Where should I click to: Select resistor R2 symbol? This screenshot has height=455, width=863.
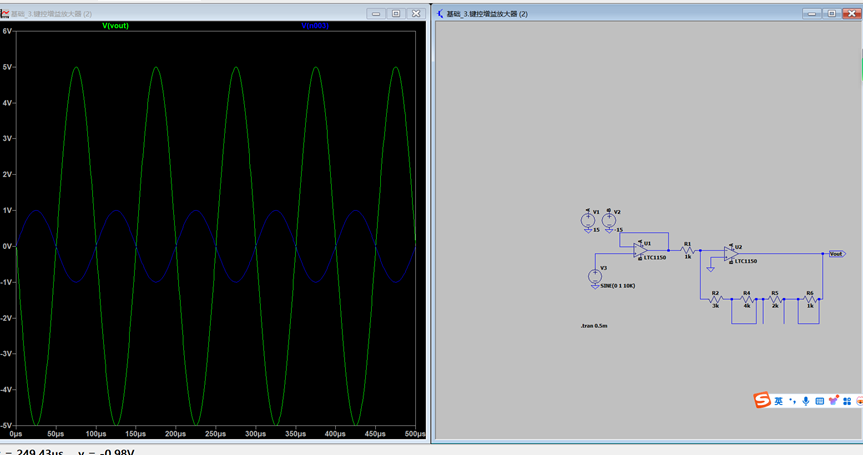[x=715, y=299]
